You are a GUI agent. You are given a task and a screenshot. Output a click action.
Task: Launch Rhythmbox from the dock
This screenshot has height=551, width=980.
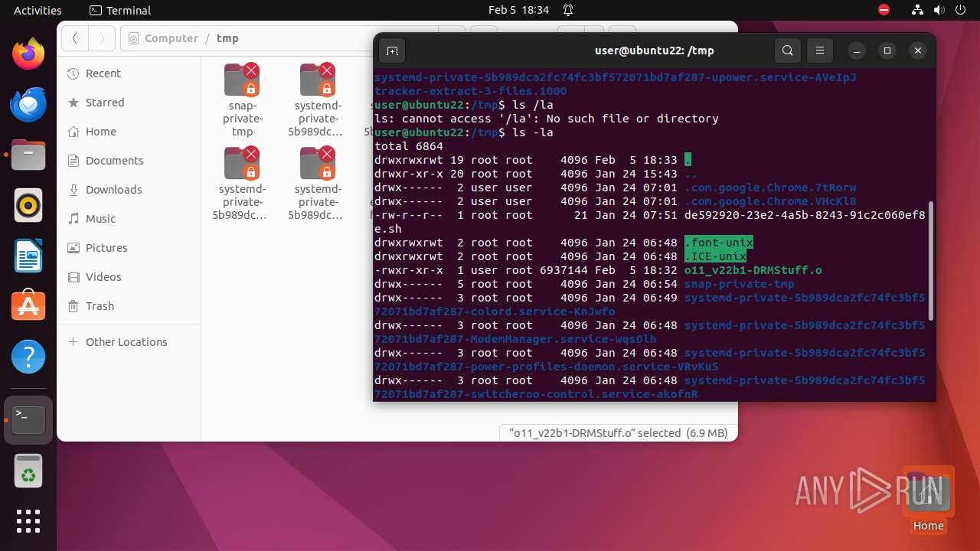coord(28,206)
